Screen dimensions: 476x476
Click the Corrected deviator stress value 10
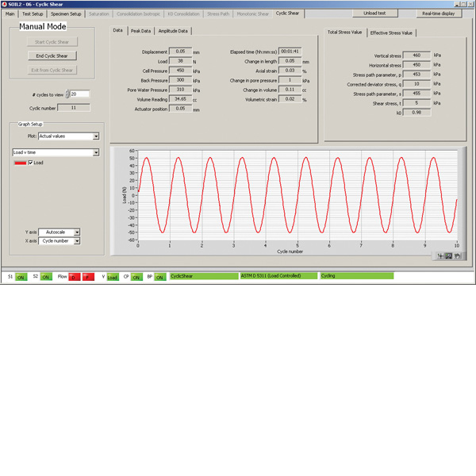click(416, 84)
